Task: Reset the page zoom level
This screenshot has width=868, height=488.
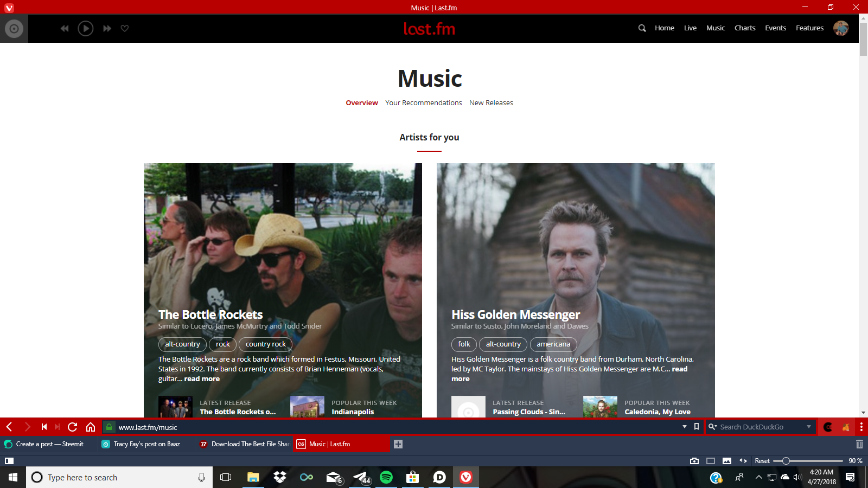Action: click(x=762, y=461)
